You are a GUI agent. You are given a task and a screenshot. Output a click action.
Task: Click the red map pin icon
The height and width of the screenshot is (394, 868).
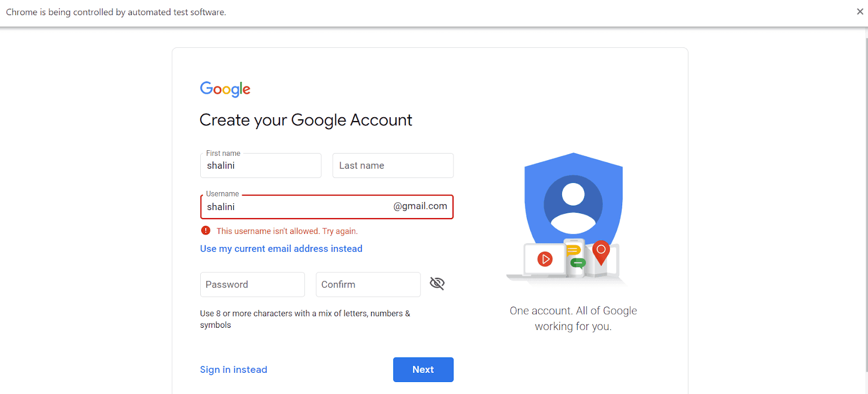click(601, 251)
